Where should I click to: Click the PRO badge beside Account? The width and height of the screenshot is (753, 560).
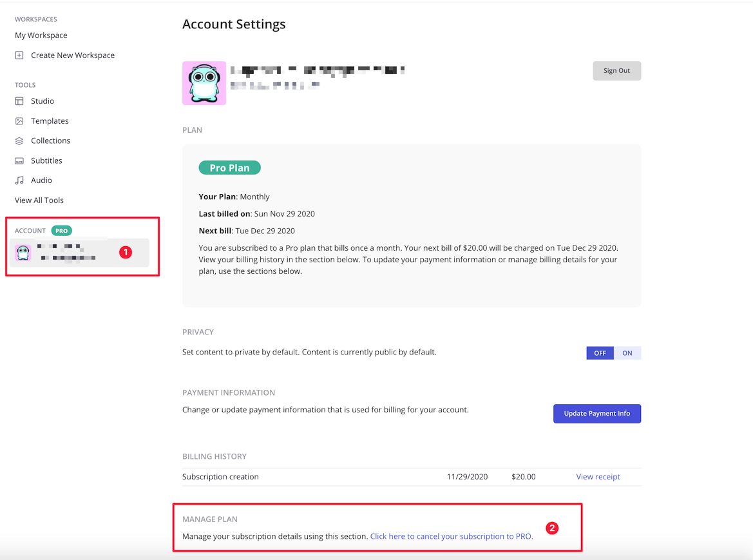[61, 231]
